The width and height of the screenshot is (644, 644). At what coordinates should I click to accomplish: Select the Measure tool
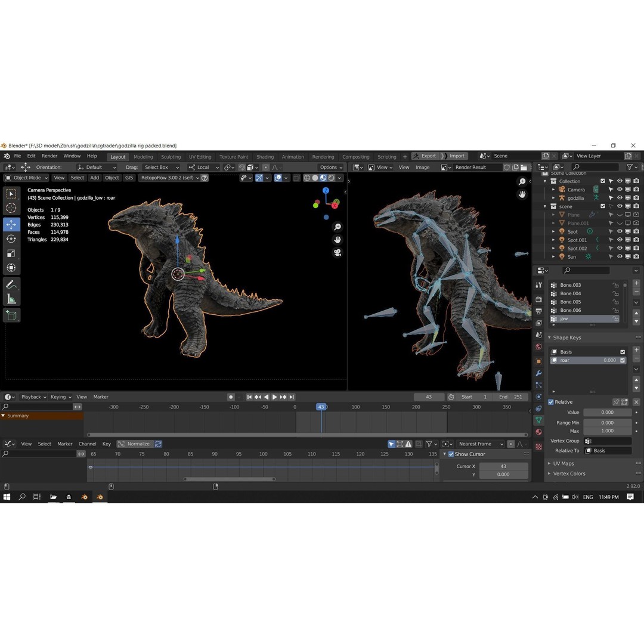coord(11,299)
